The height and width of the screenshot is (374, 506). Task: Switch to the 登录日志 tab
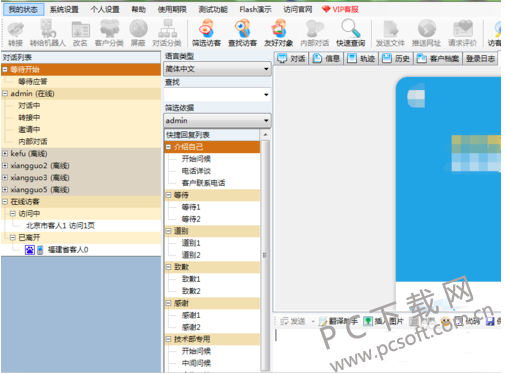pyautogui.click(x=480, y=59)
